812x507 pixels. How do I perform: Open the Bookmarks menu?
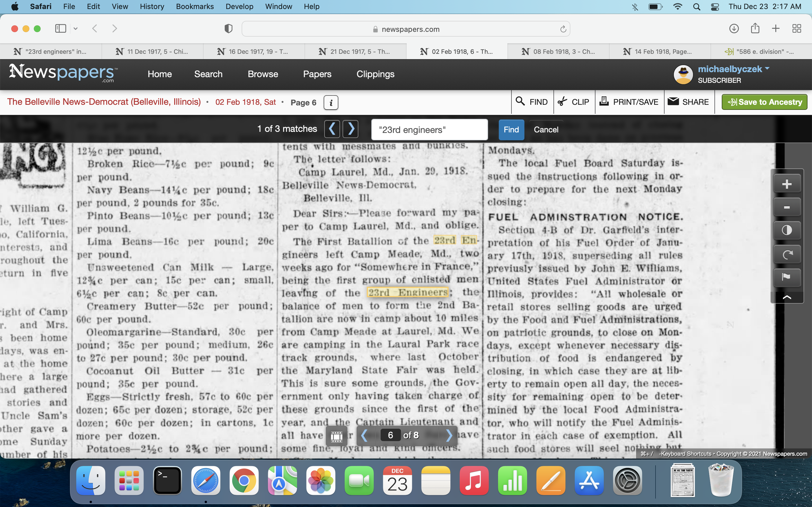195,6
